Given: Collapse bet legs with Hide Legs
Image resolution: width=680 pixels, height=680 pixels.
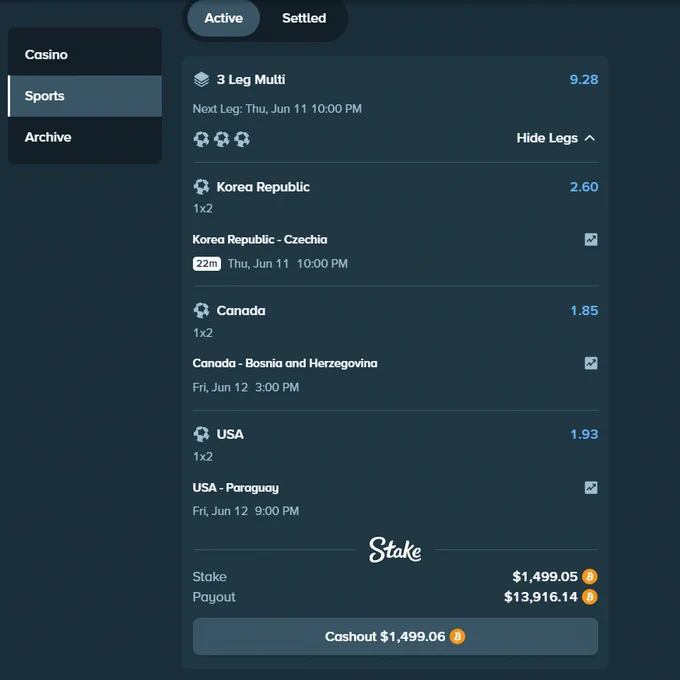Looking at the screenshot, I should [556, 138].
